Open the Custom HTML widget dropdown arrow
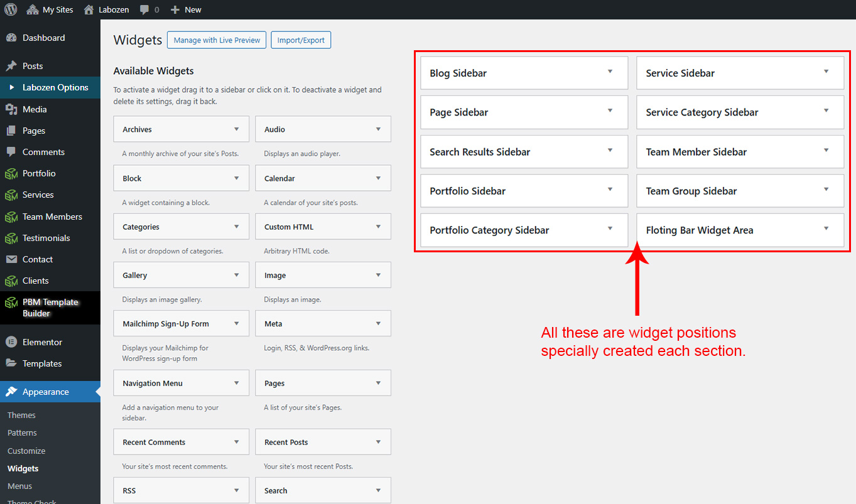The width and height of the screenshot is (856, 504). tap(378, 227)
